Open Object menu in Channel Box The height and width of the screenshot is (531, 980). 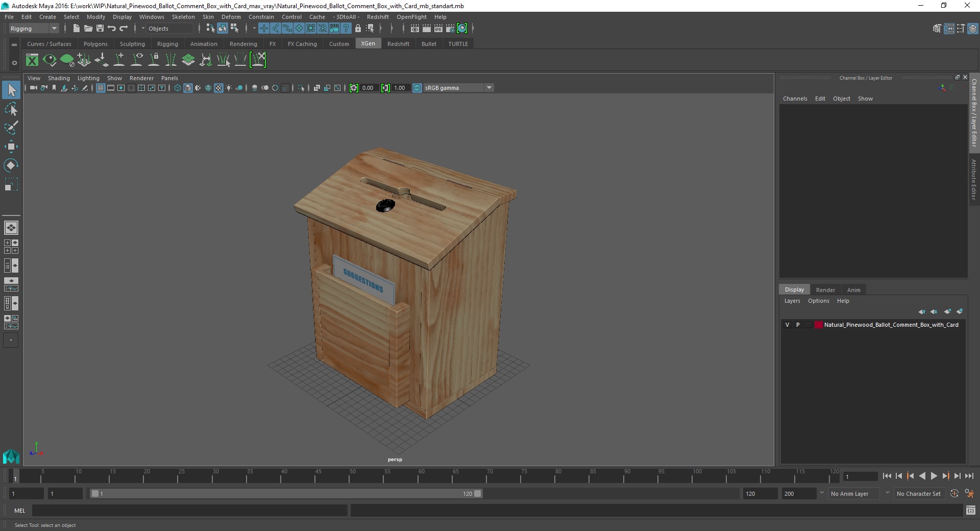[841, 99]
